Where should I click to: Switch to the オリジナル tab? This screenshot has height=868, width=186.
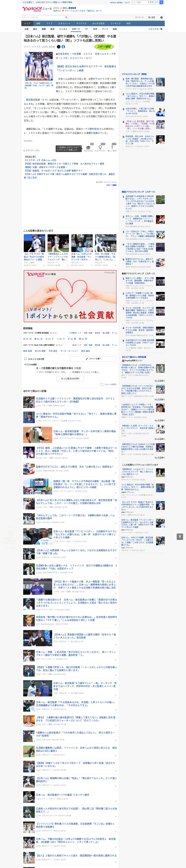tap(81, 24)
